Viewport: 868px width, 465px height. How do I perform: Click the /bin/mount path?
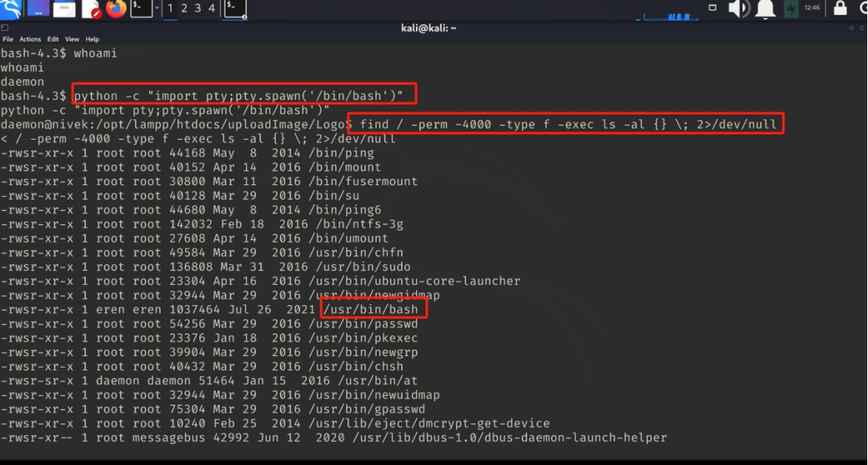point(345,167)
